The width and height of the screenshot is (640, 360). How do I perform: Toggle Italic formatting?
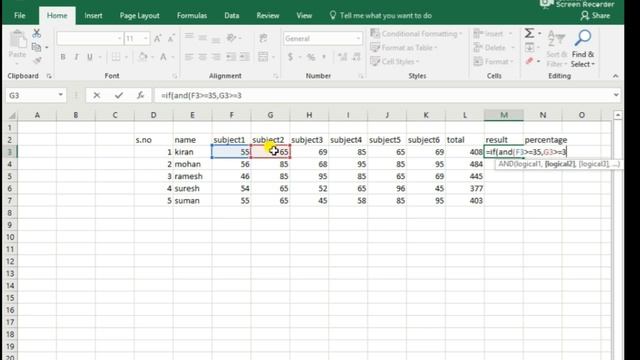76,57
